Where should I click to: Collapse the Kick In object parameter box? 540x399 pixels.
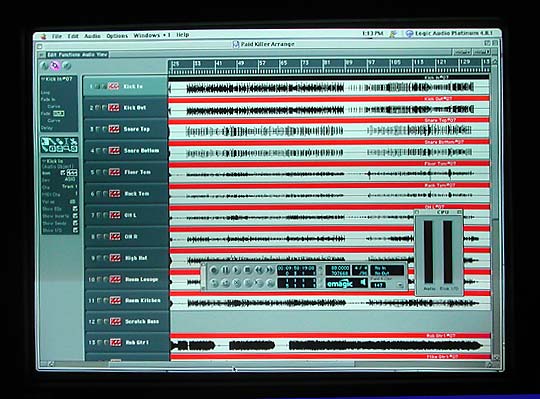tap(44, 161)
